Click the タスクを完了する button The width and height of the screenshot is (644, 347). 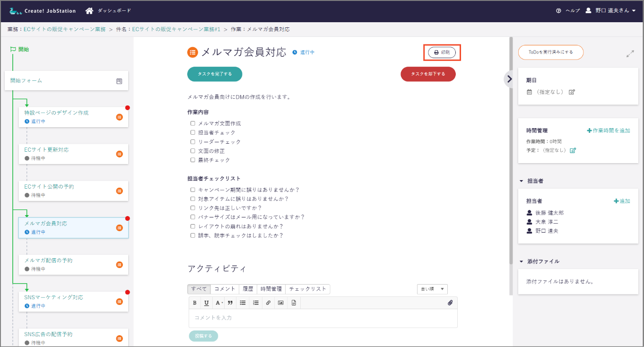(x=215, y=74)
